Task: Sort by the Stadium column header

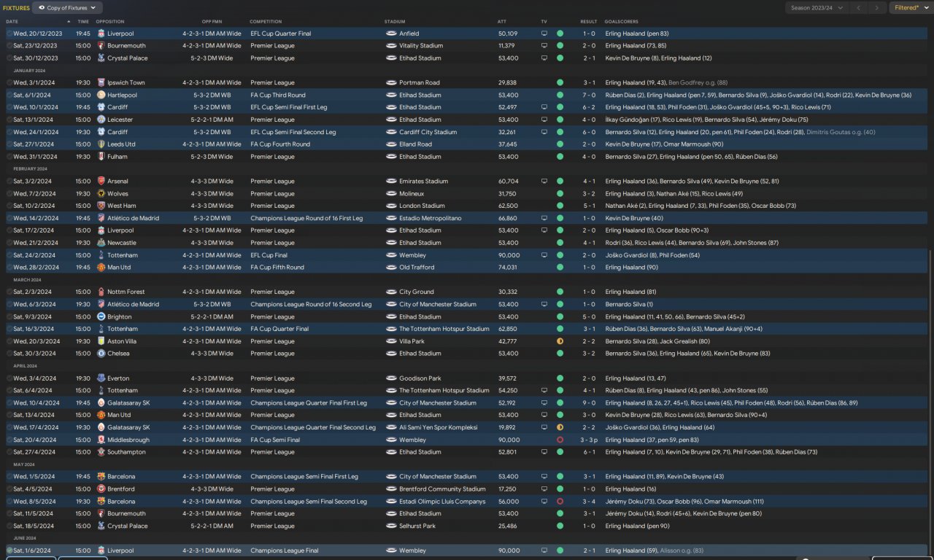Action: 395,22
